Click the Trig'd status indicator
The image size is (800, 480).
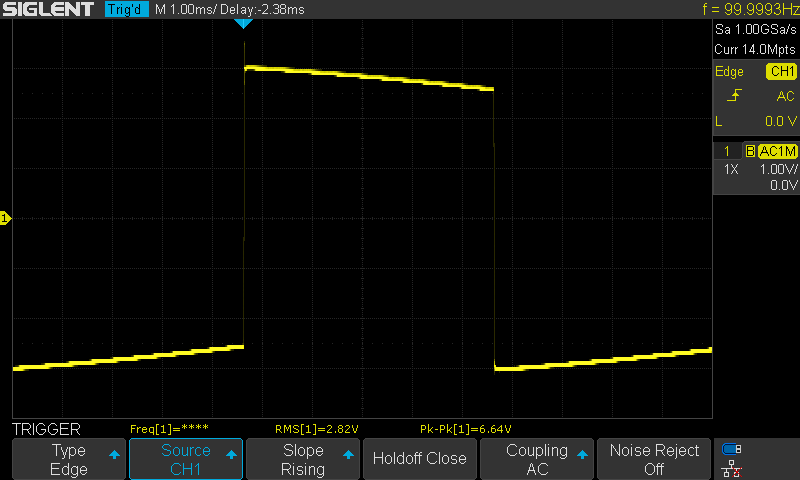(x=127, y=9)
